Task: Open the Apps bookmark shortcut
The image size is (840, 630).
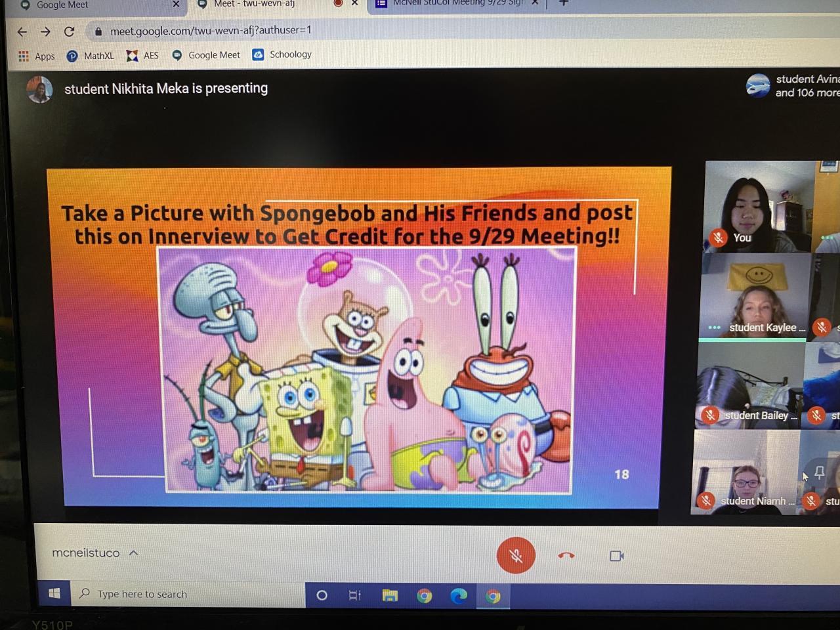Action: (x=37, y=56)
